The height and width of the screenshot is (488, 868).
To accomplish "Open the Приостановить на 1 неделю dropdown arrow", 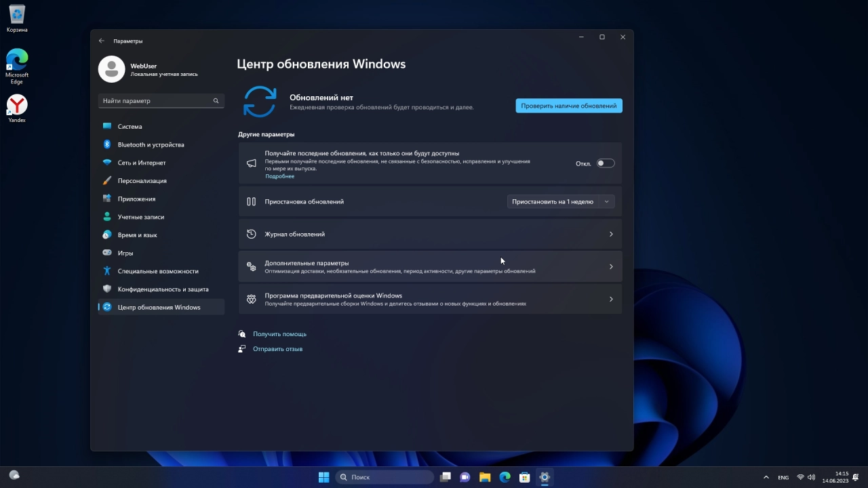I will click(607, 201).
